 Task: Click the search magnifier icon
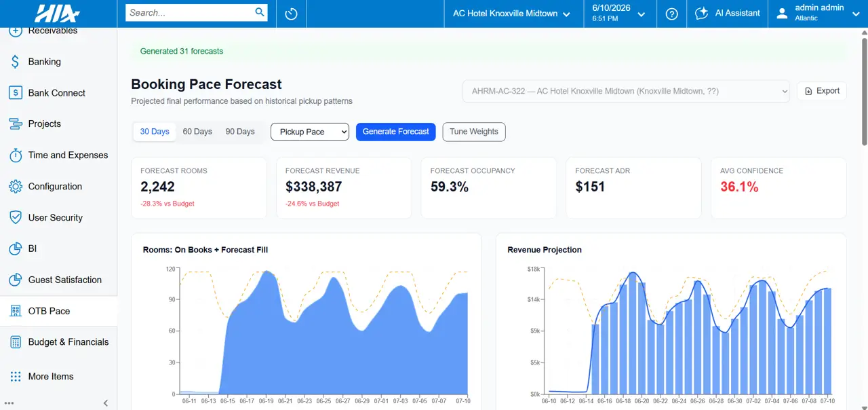tap(260, 12)
